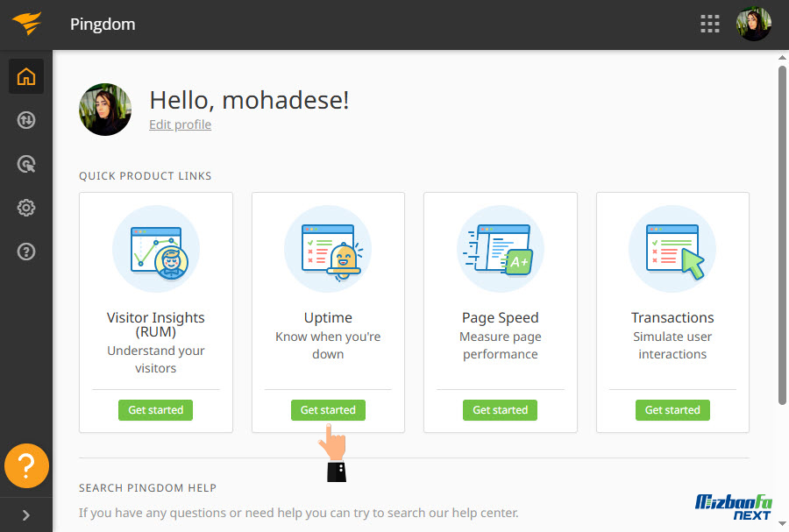Click Get started under Transactions

click(x=672, y=410)
